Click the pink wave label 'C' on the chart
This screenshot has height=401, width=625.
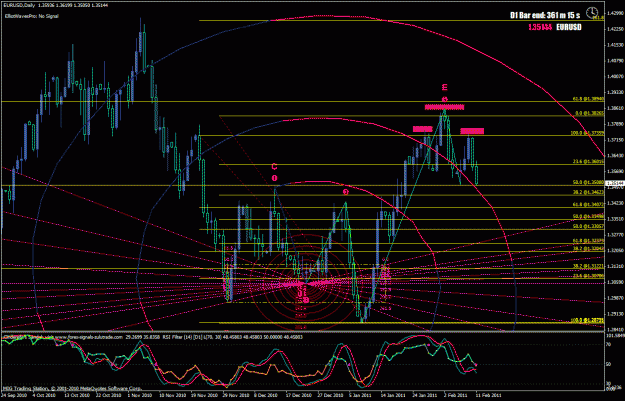(274, 166)
